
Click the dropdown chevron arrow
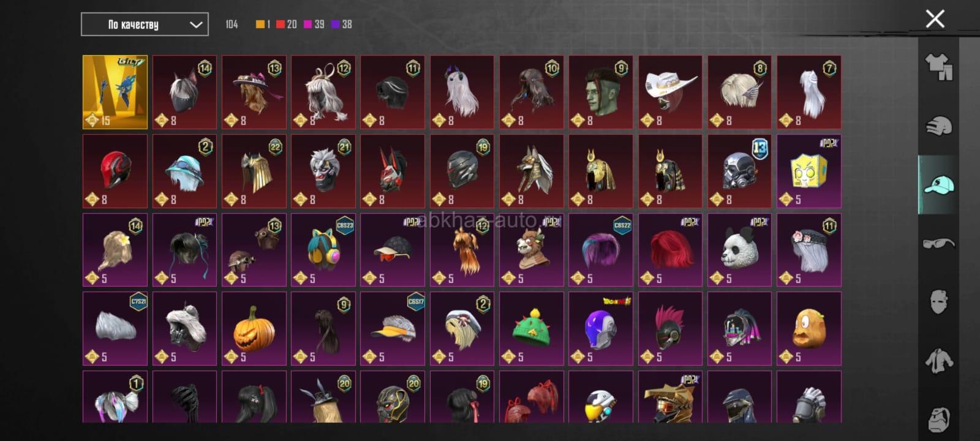coord(195,24)
